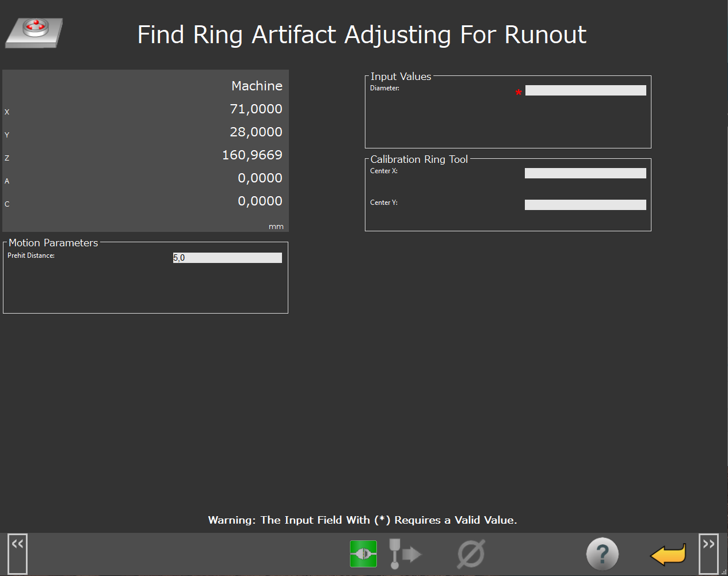Click the mm units label
This screenshot has width=728, height=576.
pos(276,227)
